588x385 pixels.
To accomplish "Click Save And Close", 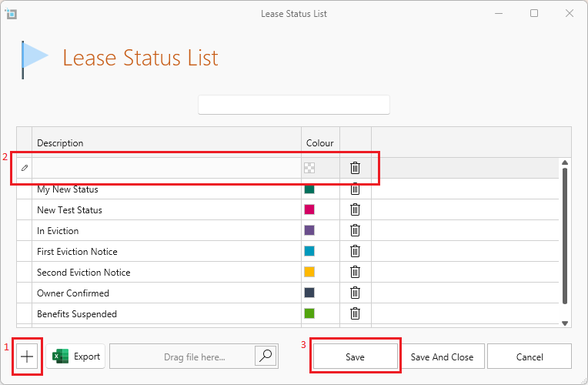I will pyautogui.click(x=442, y=357).
